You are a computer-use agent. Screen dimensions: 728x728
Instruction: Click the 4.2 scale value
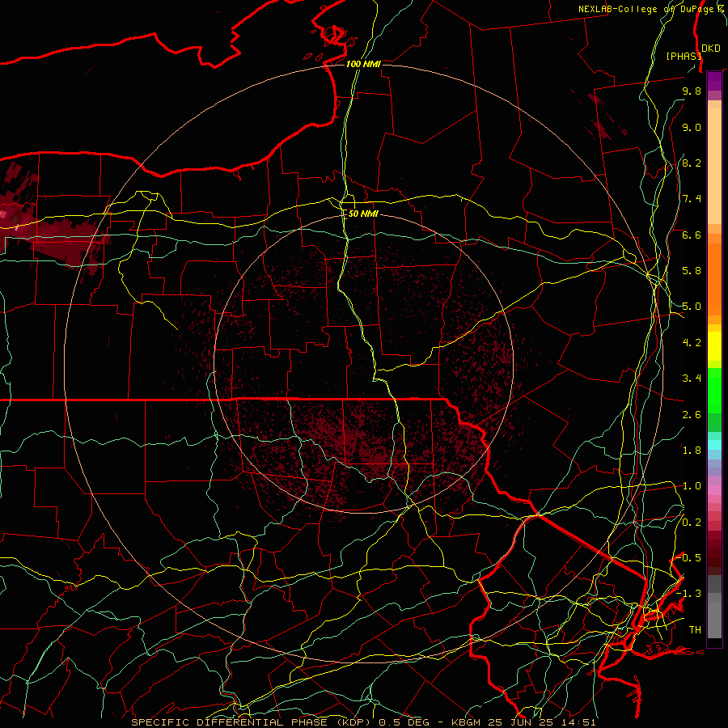692,343
